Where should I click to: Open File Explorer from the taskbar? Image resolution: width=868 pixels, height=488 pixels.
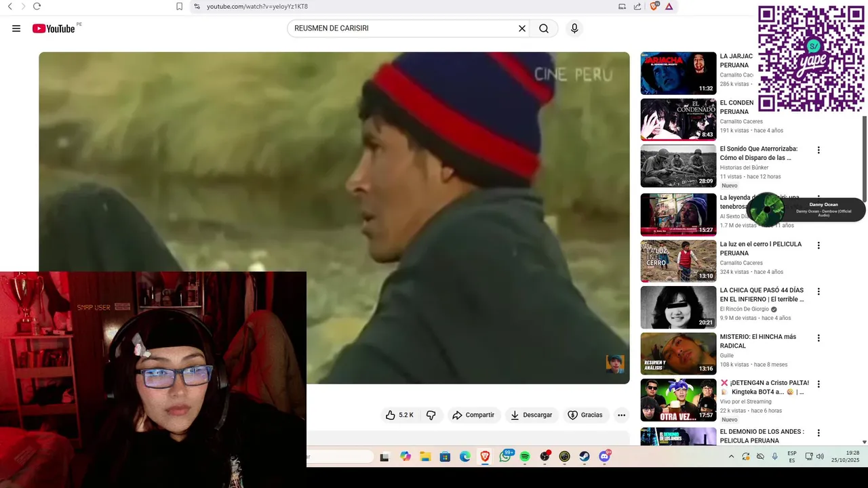point(425,457)
